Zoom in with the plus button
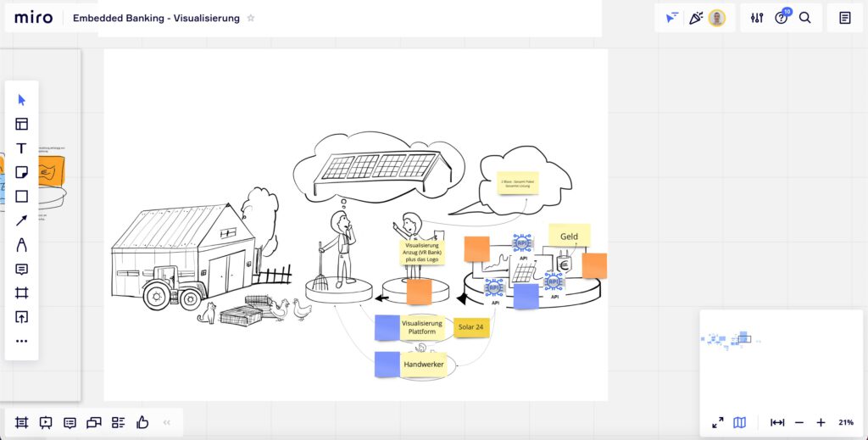868x440 pixels. (821, 422)
